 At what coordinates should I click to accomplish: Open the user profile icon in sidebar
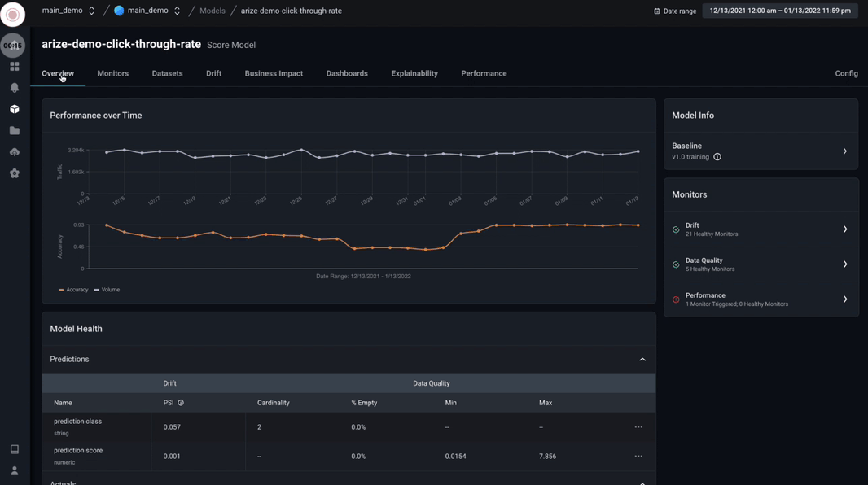(15, 470)
